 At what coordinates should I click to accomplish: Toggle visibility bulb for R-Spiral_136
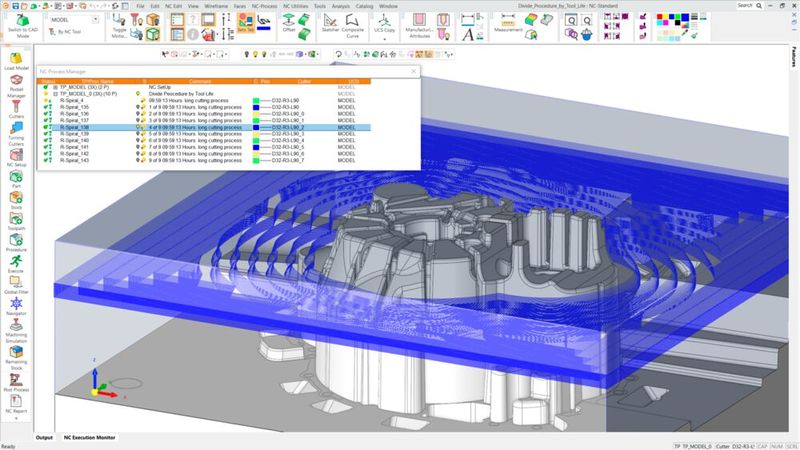point(138,114)
